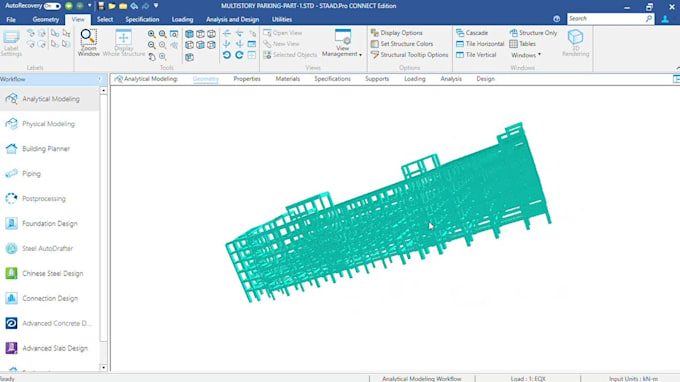Click the workflow list scroll down arrow
680x382 pixels.
click(x=103, y=368)
